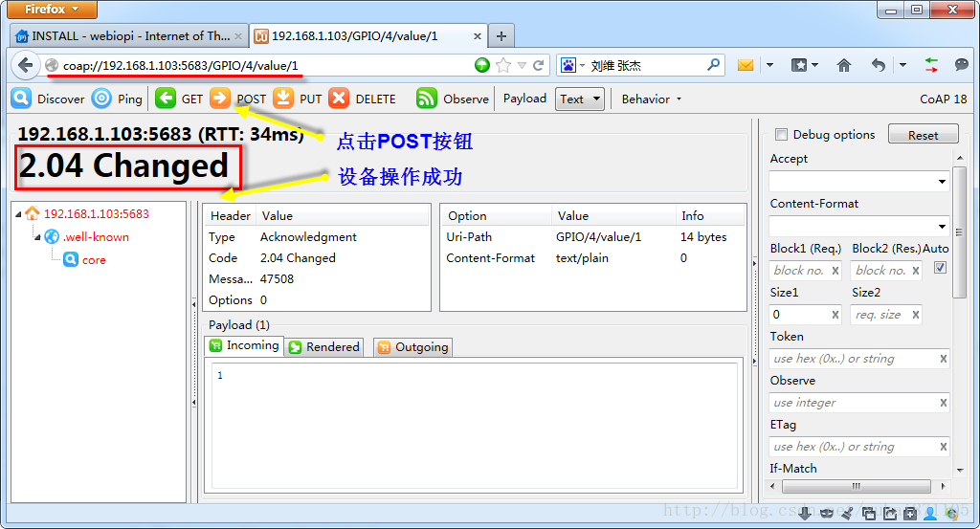Image resolution: width=980 pixels, height=529 pixels.
Task: Click the ETag input field
Action: point(858,447)
